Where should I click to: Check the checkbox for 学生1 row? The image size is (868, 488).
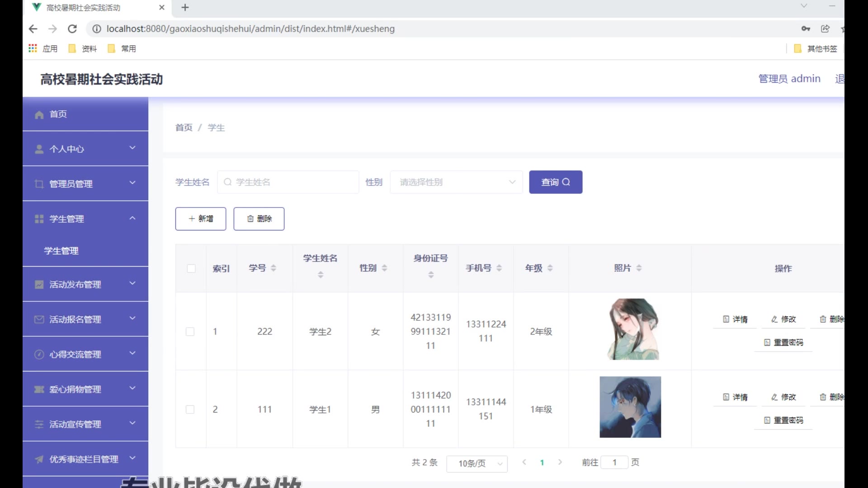190,410
